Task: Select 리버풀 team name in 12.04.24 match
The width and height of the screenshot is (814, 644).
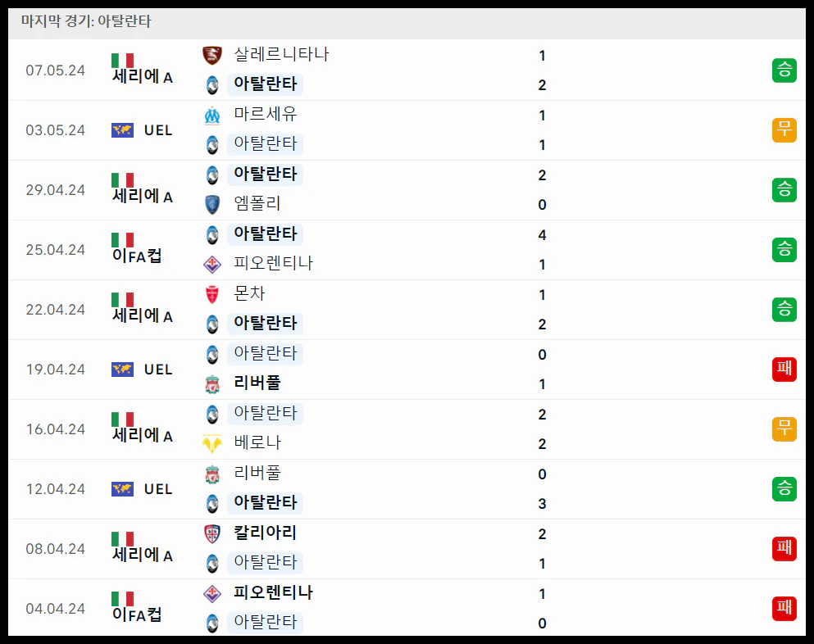Action: [x=257, y=472]
